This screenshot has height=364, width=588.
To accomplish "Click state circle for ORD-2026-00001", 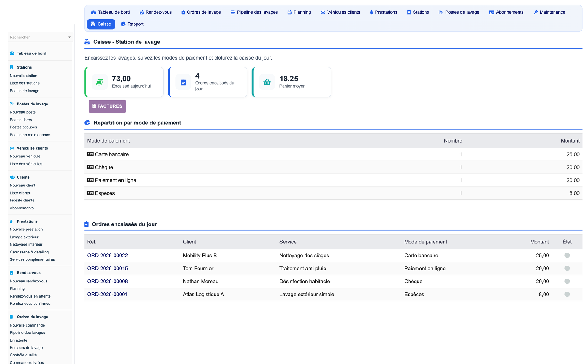I will [567, 295].
